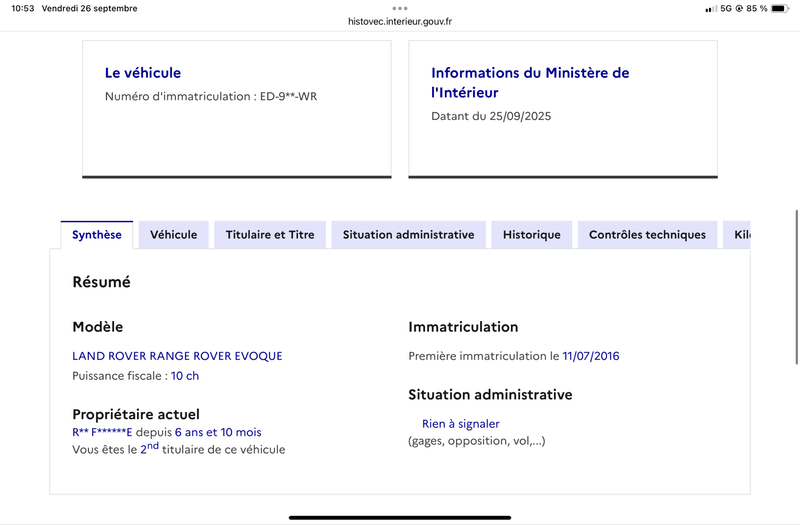Select the Situation administrative tab

408,235
